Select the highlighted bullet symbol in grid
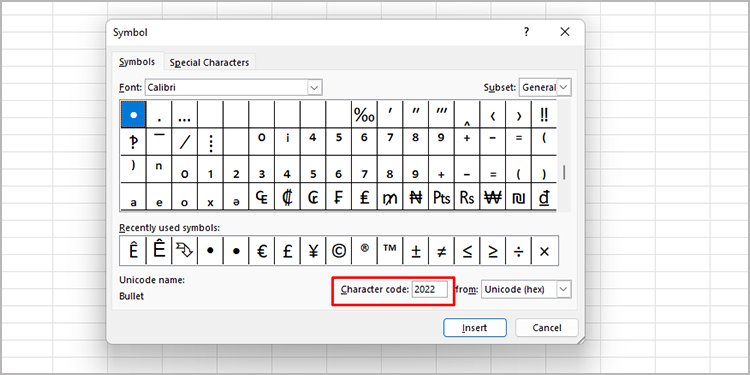The height and width of the screenshot is (375, 750). coord(133,114)
